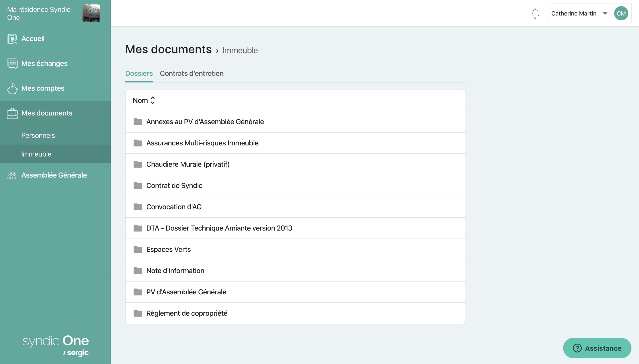Expand the Catherine Martin account dropdown arrow
639x364 pixels.
605,14
